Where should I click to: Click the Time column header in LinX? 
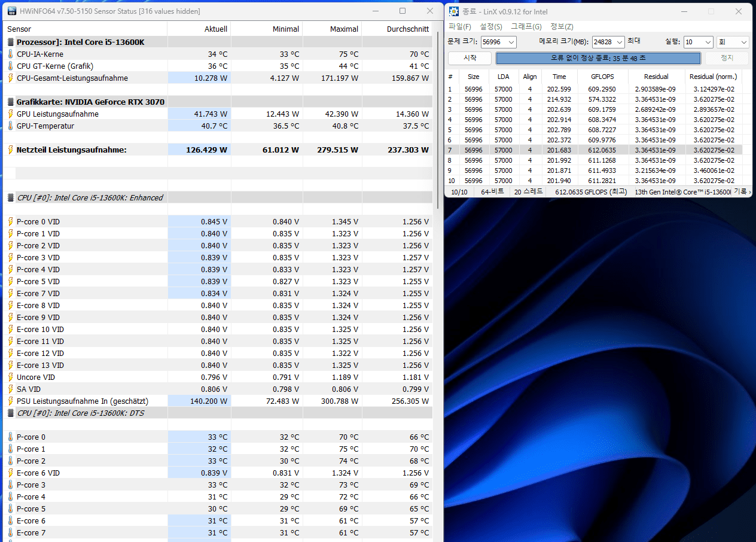(559, 77)
